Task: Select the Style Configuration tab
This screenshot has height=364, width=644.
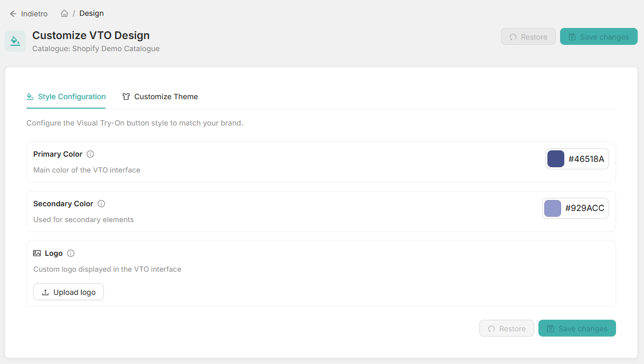Action: coord(66,97)
